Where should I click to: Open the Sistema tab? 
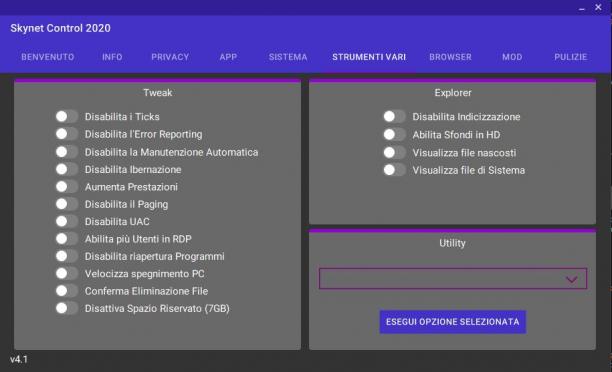(x=288, y=57)
